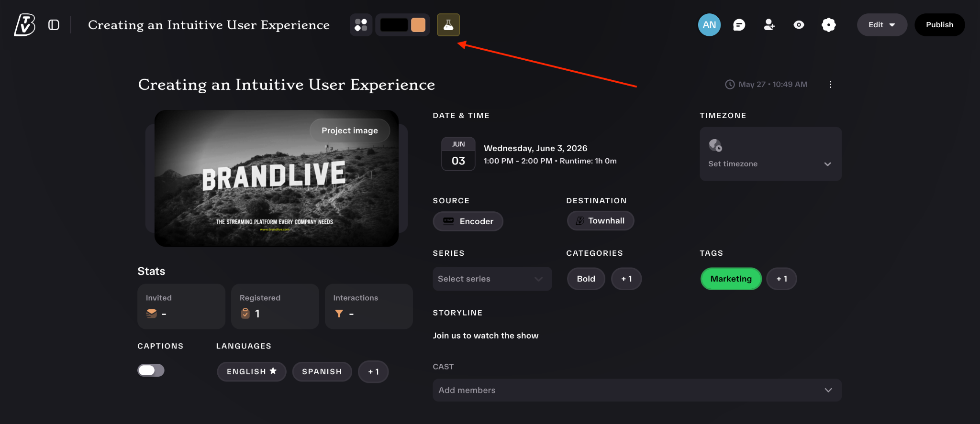
Task: Click the Publish button
Action: click(939, 25)
